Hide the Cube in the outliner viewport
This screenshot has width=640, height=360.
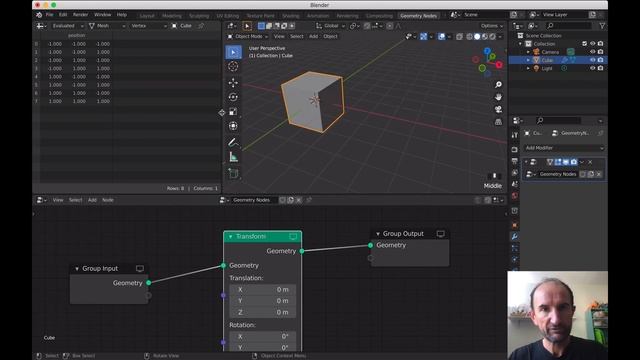point(593,60)
